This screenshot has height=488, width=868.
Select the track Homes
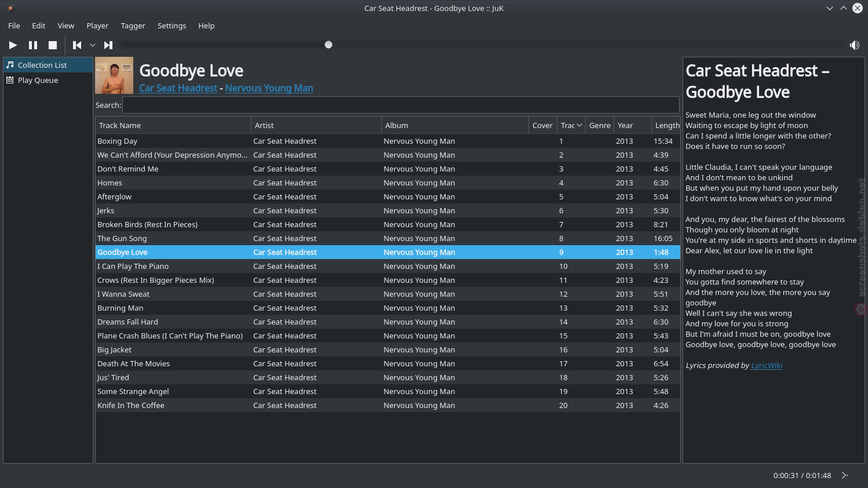(x=388, y=183)
